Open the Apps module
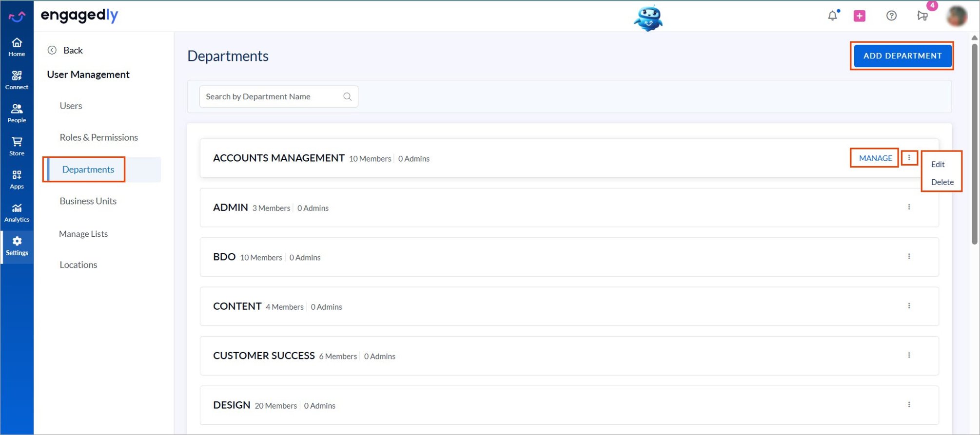 17,179
